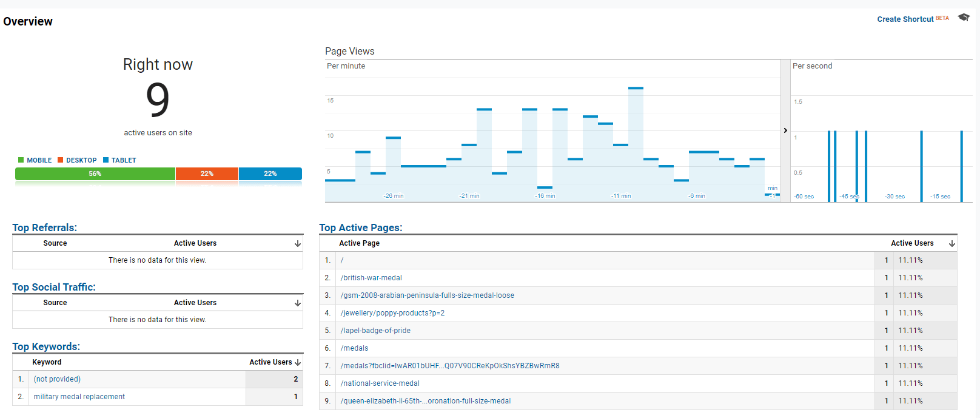Click the green 56% mobile bar segment
The height and width of the screenshot is (418, 980).
tap(95, 174)
